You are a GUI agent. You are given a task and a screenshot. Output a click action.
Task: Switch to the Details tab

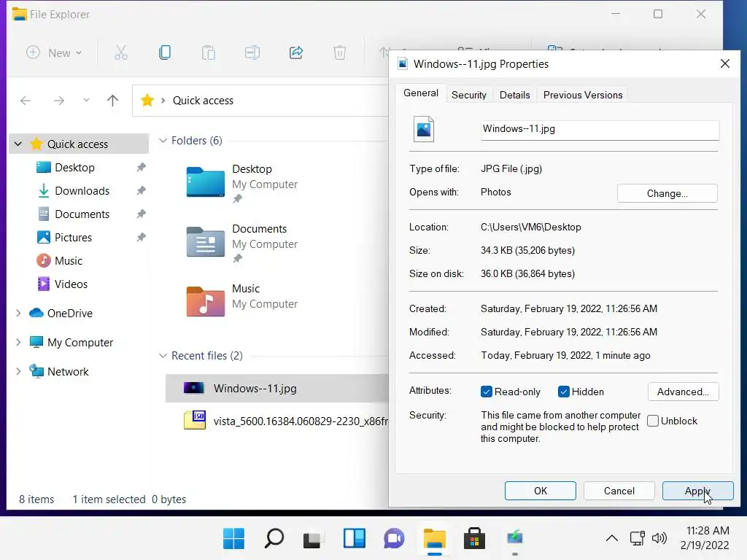coord(514,96)
